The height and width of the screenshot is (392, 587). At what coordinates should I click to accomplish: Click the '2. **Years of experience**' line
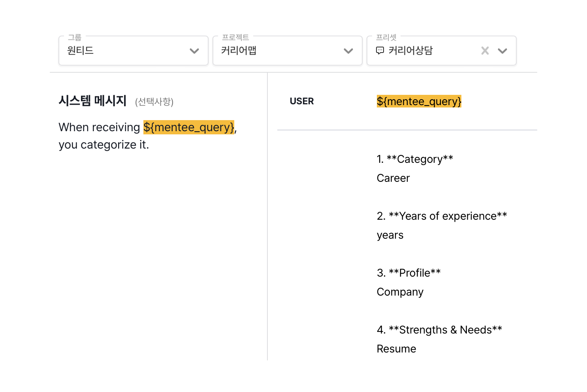point(442,216)
